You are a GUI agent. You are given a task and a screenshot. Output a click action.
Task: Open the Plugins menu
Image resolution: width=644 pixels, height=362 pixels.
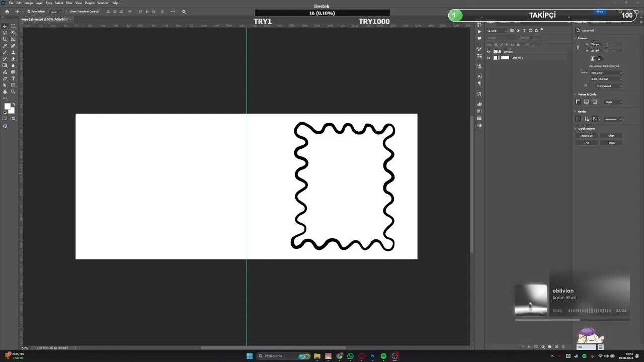pyautogui.click(x=90, y=3)
